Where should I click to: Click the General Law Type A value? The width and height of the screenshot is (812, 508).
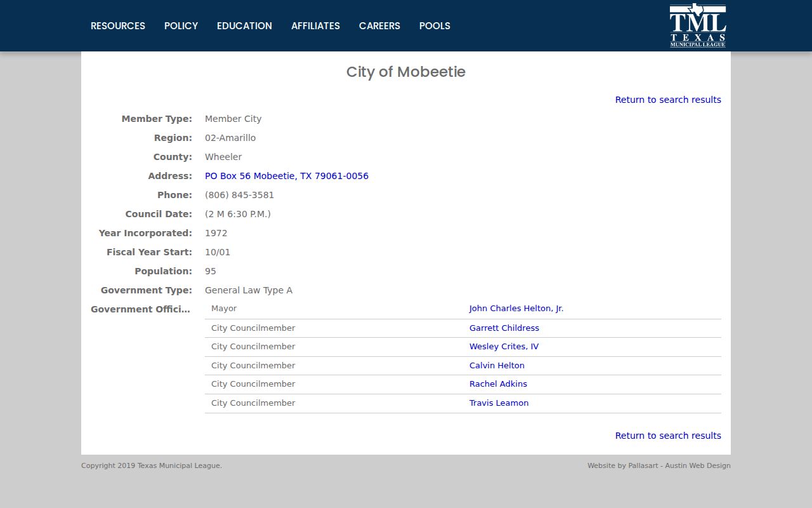pos(249,290)
